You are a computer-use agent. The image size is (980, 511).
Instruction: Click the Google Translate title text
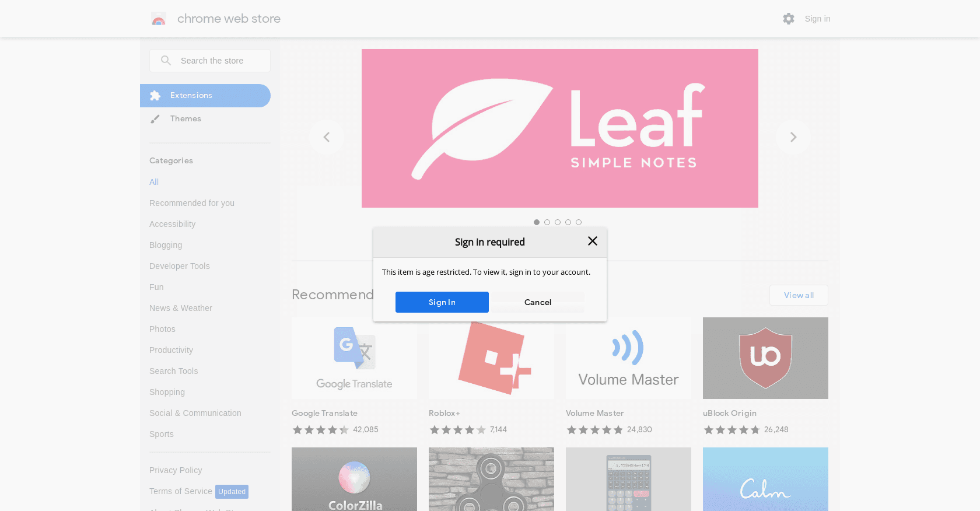coord(324,413)
